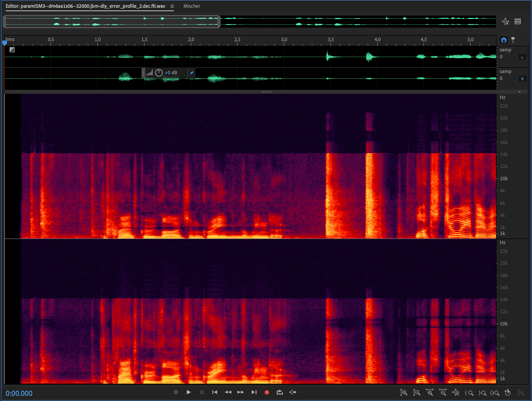This screenshot has height=401, width=532.
Task: Click the +0 dB gain value
Action: [x=171, y=73]
